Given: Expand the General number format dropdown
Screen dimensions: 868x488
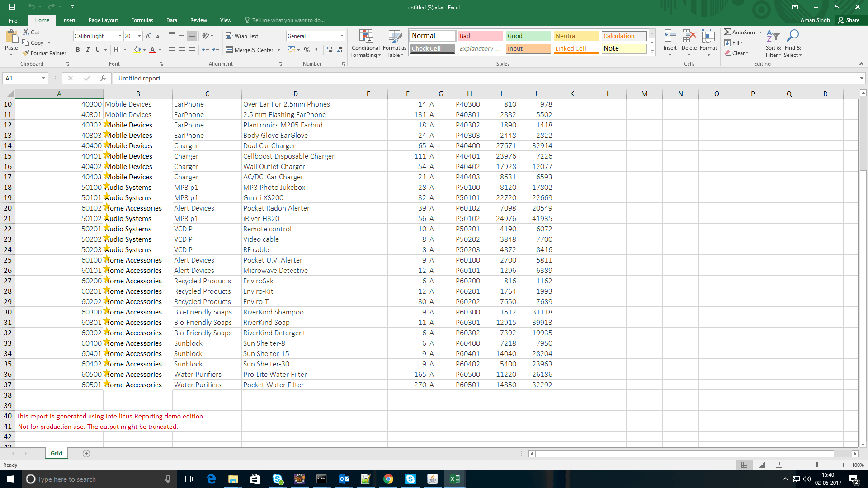Looking at the screenshot, I should tap(342, 36).
